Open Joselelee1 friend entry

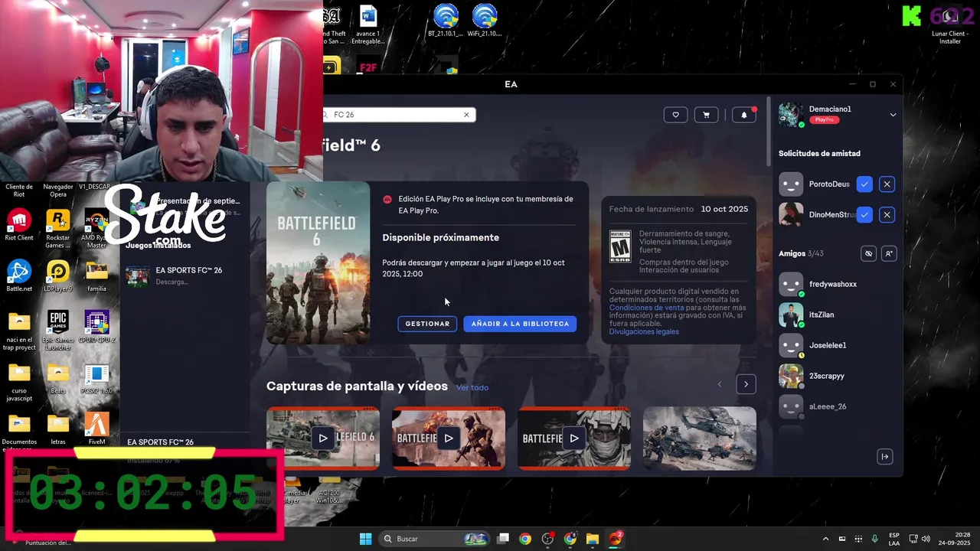pyautogui.click(x=836, y=345)
